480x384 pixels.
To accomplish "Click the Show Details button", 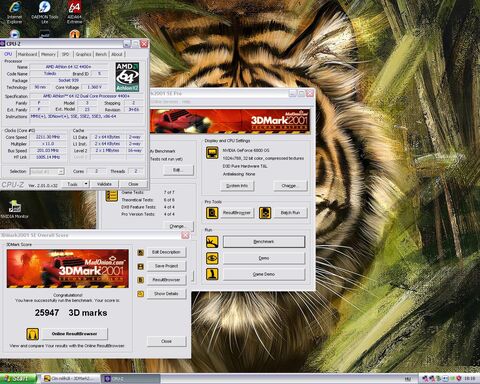I will [x=166, y=294].
